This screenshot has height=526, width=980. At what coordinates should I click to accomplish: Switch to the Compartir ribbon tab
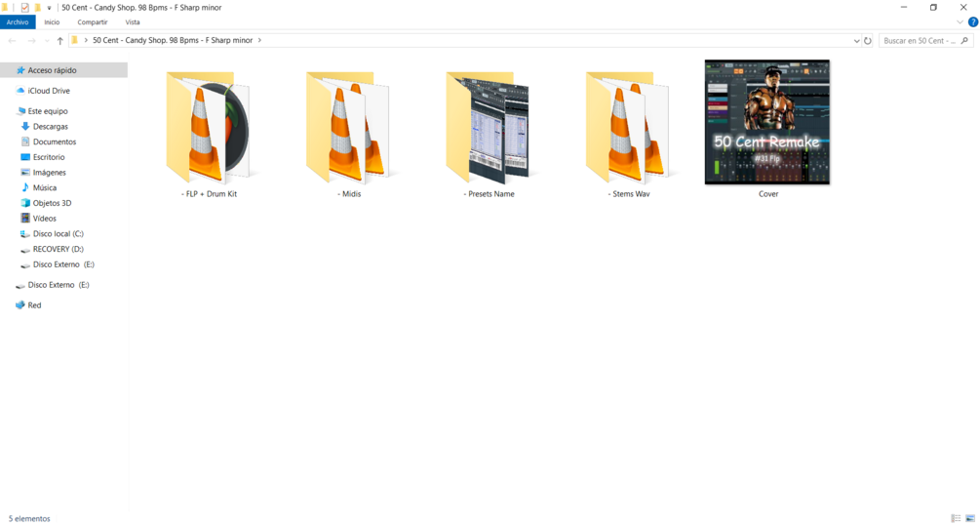tap(93, 21)
